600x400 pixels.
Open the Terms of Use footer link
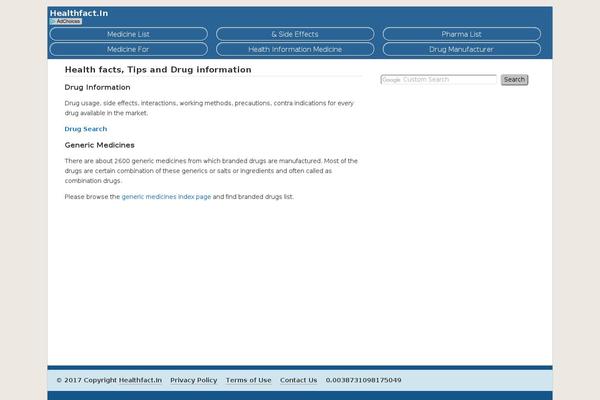pyautogui.click(x=248, y=380)
